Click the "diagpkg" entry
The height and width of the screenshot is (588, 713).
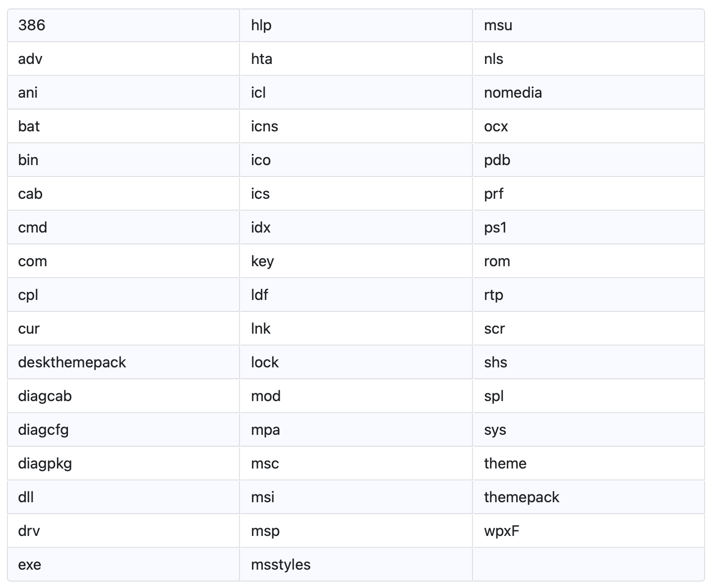tap(45, 464)
